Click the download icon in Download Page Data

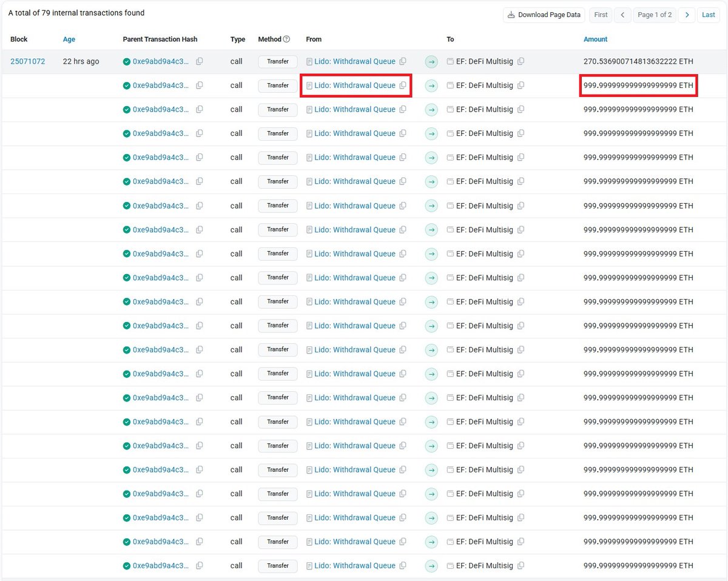(x=511, y=15)
